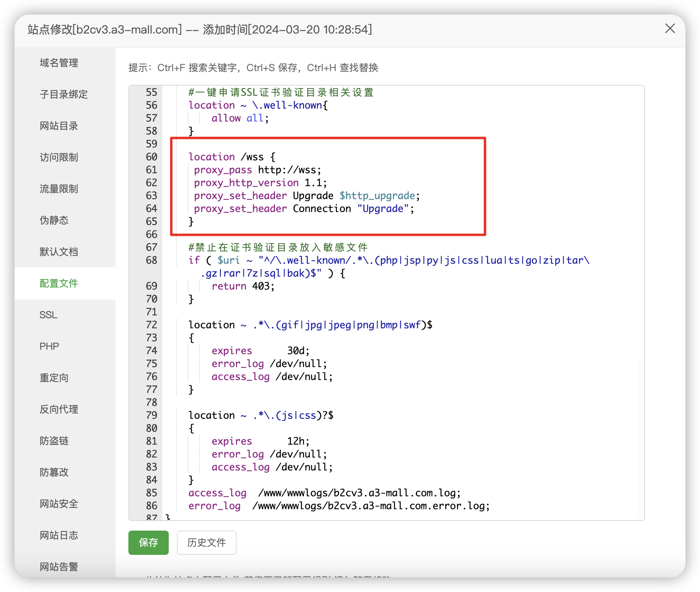The height and width of the screenshot is (592, 700).
Task: Open 防盗链 settings
Action: click(54, 441)
